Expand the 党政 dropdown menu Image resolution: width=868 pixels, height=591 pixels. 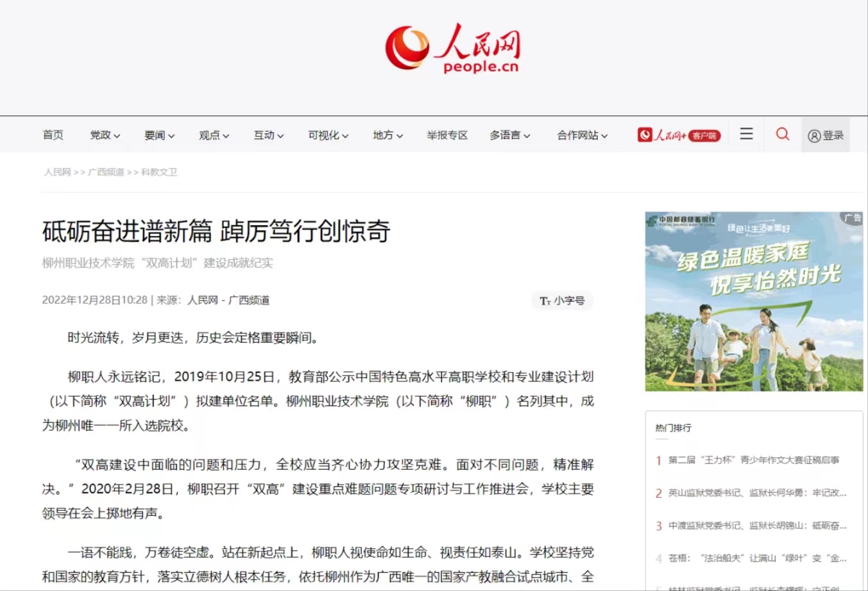tap(105, 135)
